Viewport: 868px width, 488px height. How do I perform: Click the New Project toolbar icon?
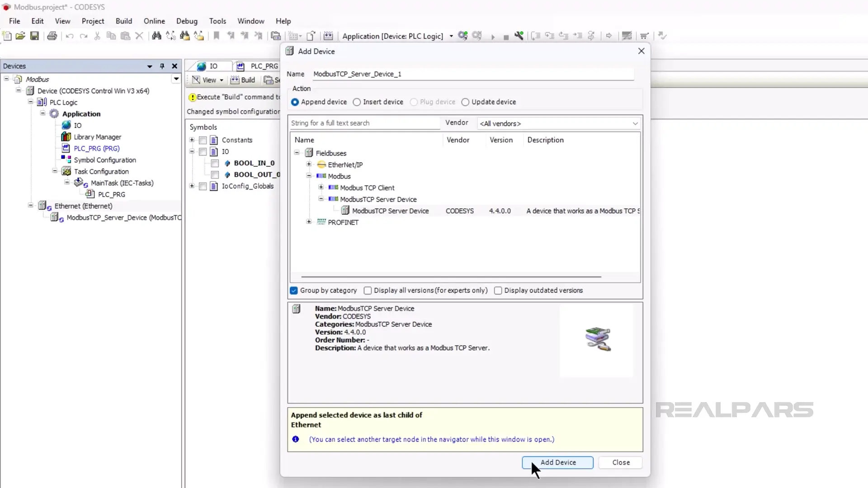click(7, 36)
